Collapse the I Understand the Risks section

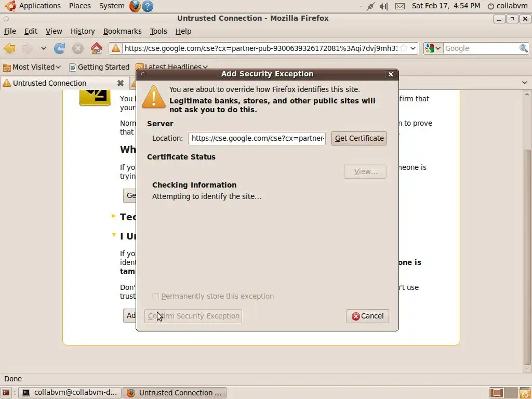pos(114,235)
